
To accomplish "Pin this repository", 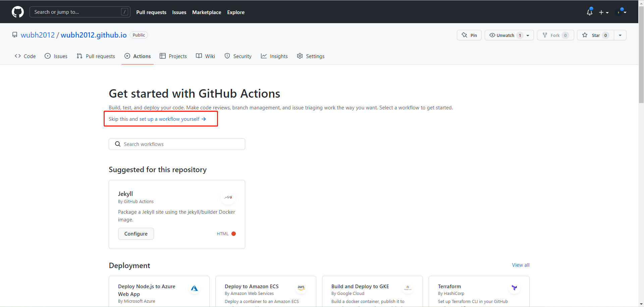I will [469, 35].
